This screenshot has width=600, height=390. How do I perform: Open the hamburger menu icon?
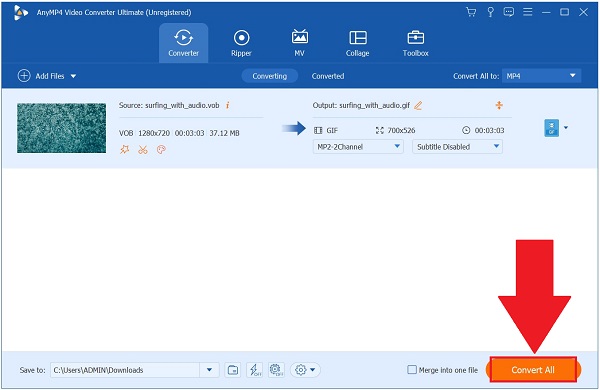(528, 12)
